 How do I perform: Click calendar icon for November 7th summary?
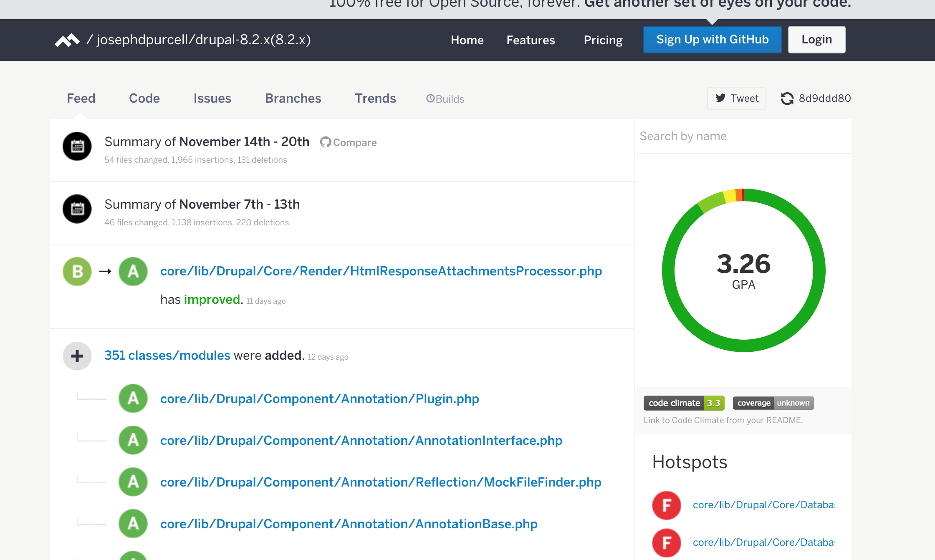tap(77, 209)
